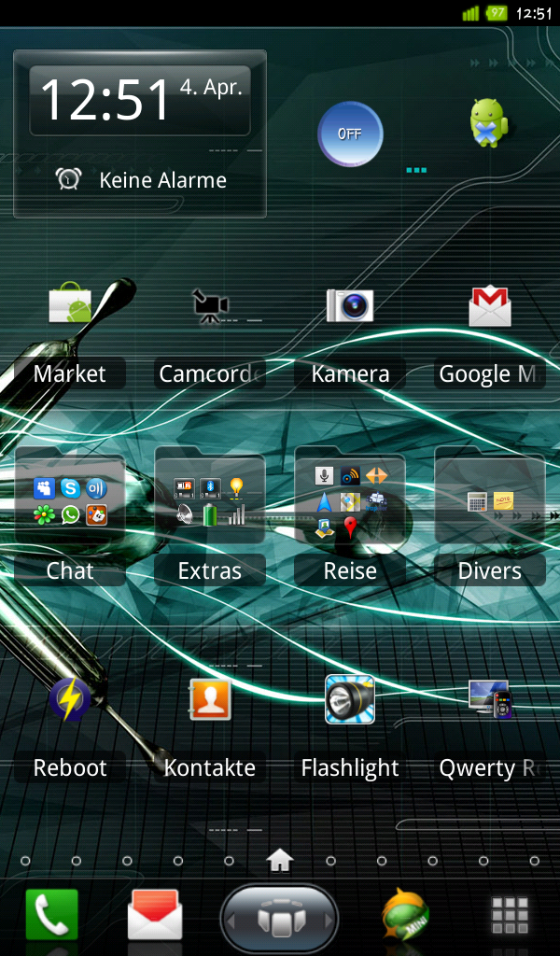Tap the green Android robot with blue X
This screenshot has height=956, width=560.
489,122
